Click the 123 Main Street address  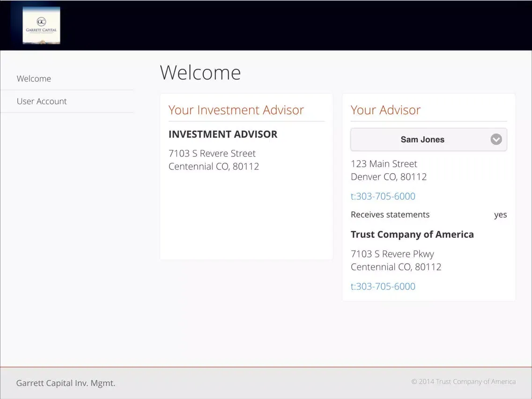[384, 164]
